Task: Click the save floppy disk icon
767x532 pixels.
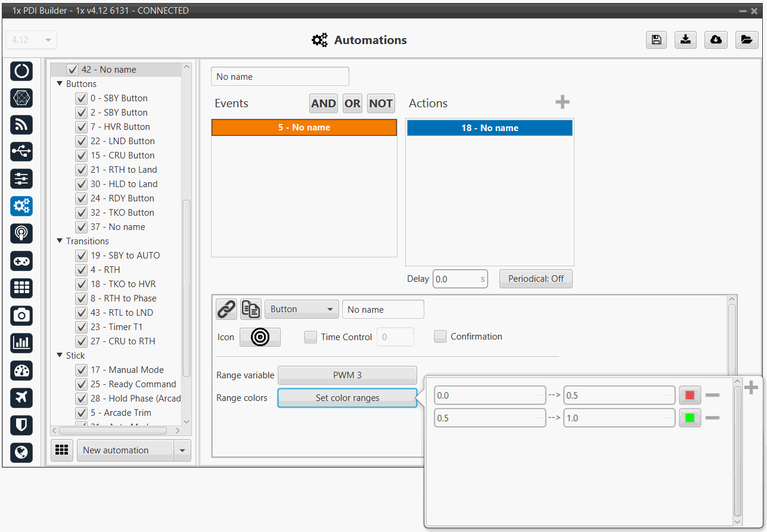Action: pos(656,40)
